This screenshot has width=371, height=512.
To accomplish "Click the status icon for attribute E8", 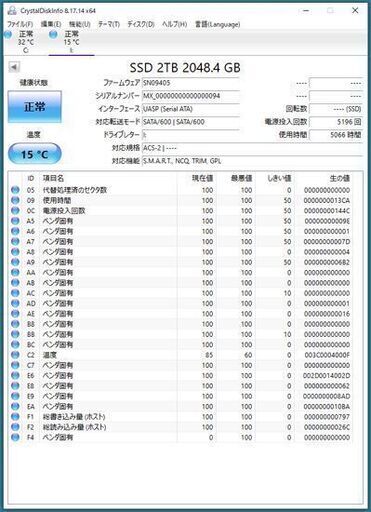I will 15,386.
